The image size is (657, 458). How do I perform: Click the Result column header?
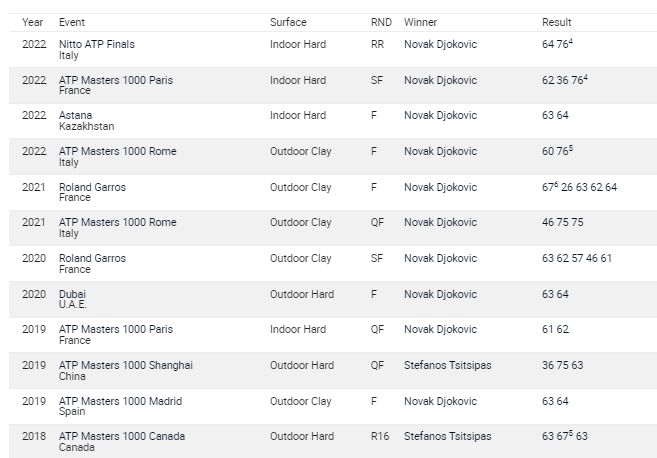[556, 22]
